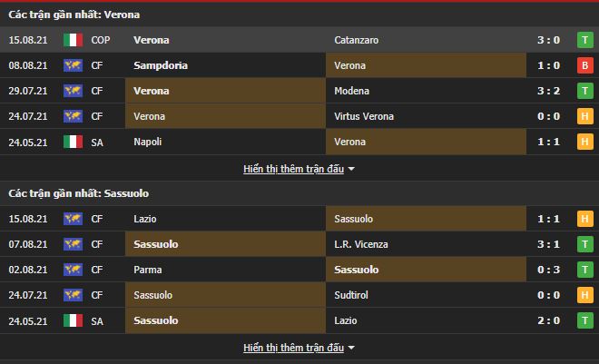
Task: Click the 'Các trận gần nhất: Verona' header
Action: coord(74,15)
